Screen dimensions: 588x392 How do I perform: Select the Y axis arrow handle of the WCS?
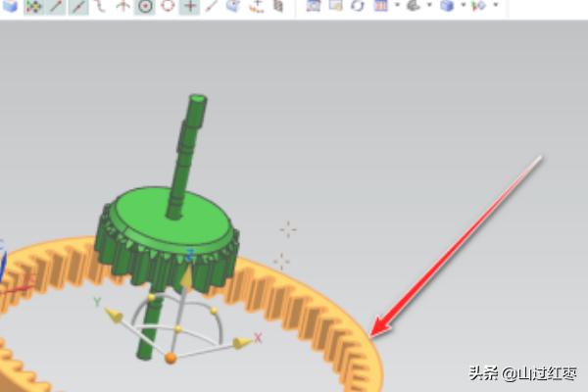[114, 316]
